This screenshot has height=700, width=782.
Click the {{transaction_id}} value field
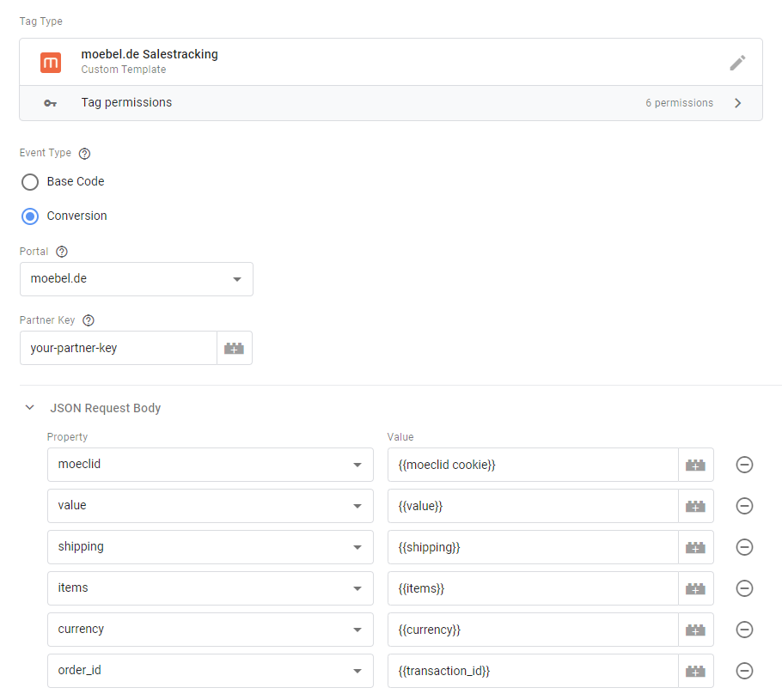tap(533, 671)
